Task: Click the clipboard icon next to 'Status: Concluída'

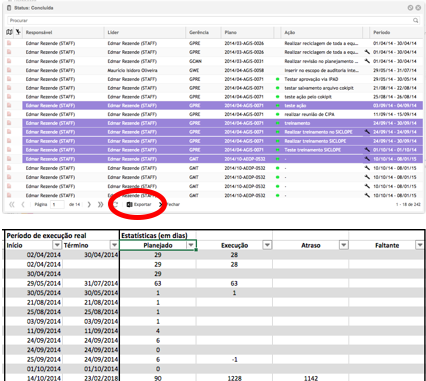Action: (9, 8)
